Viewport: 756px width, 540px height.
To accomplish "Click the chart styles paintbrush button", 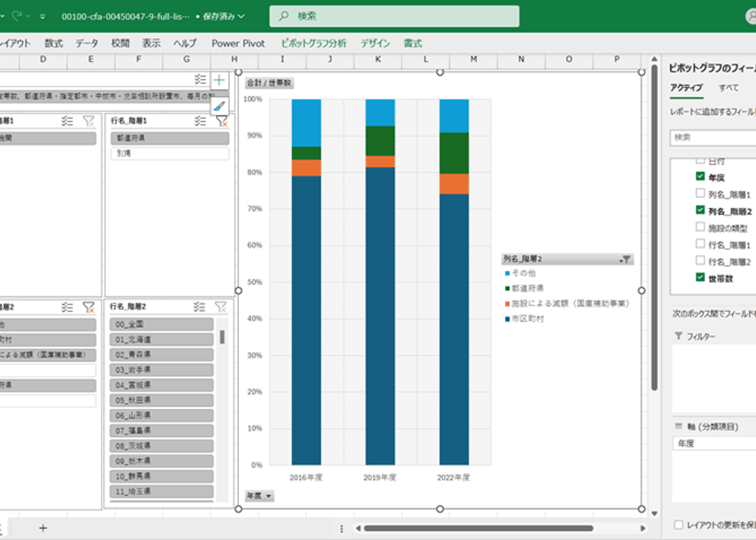I will (219, 106).
